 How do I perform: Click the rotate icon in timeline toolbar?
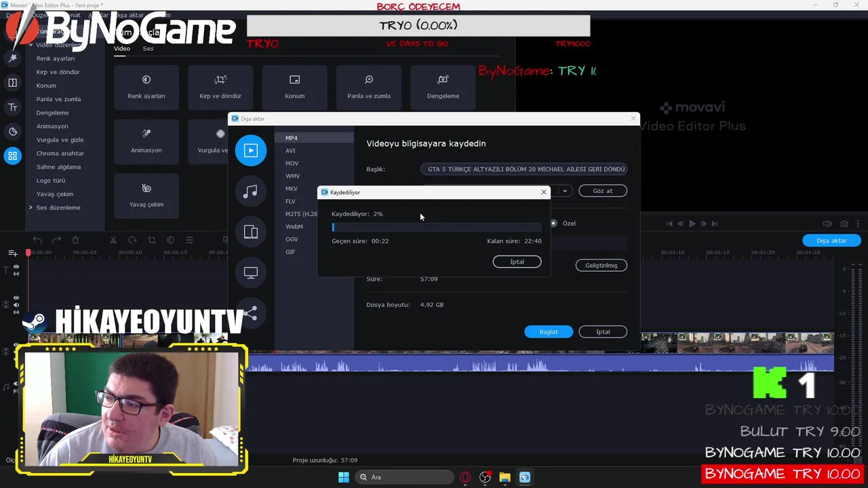[x=132, y=240]
